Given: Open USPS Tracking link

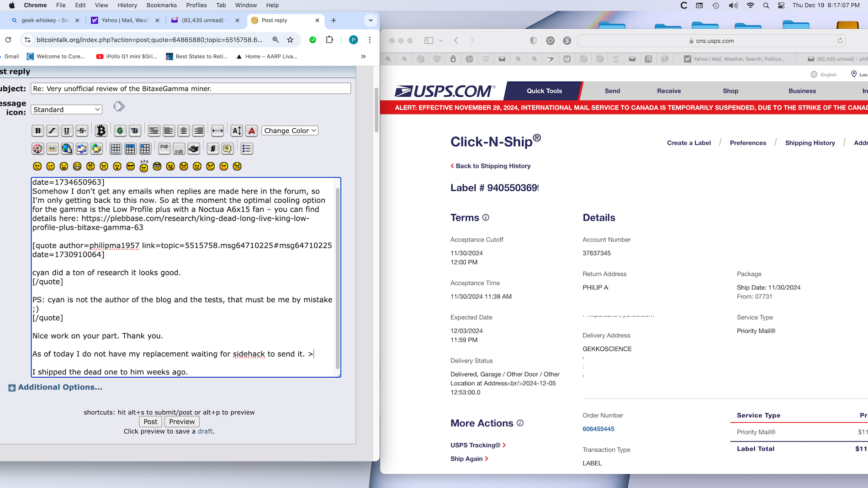Looking at the screenshot, I should [478, 445].
